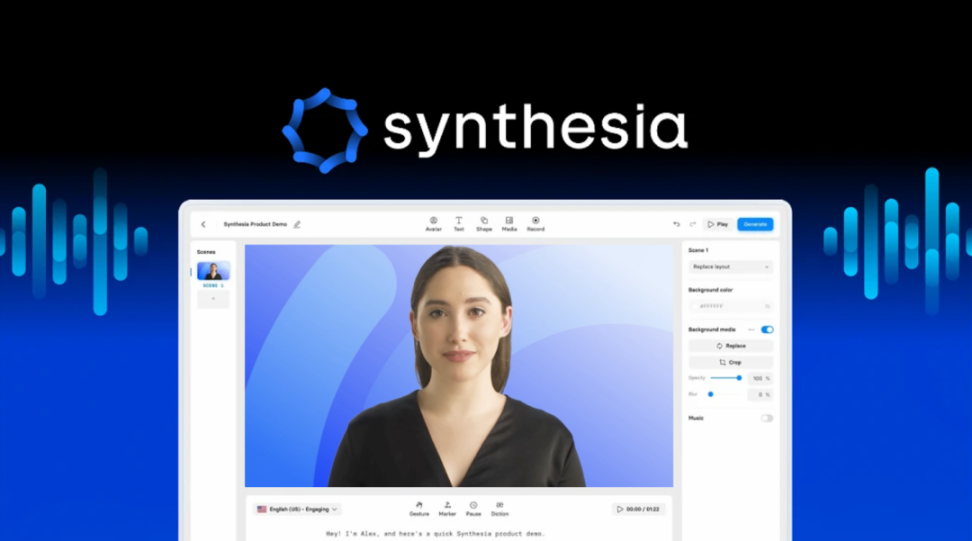Click the pencil icon to rename project
This screenshot has width=972, height=541.
coord(297,224)
